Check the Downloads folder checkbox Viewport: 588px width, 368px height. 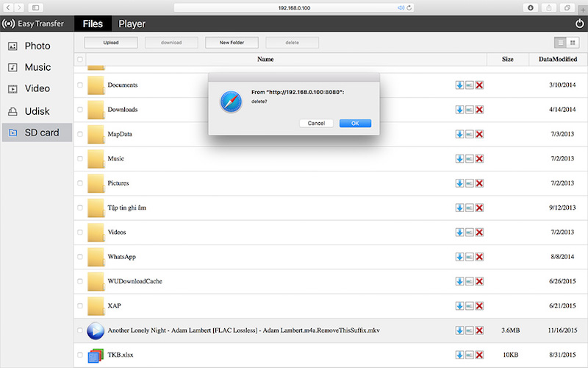pyautogui.click(x=80, y=110)
